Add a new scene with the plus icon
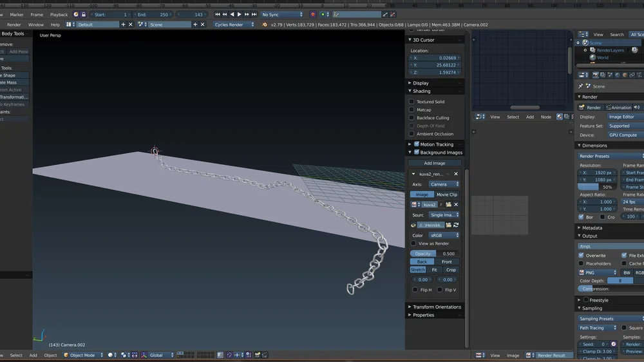The height and width of the screenshot is (362, 644). coord(195,24)
